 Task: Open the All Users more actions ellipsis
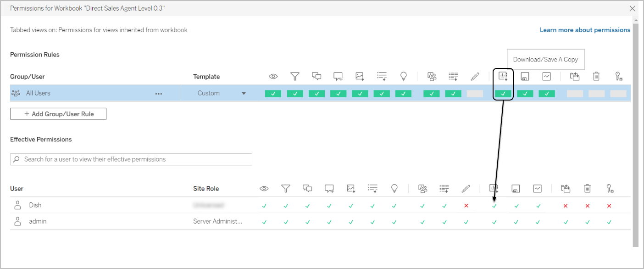click(159, 94)
